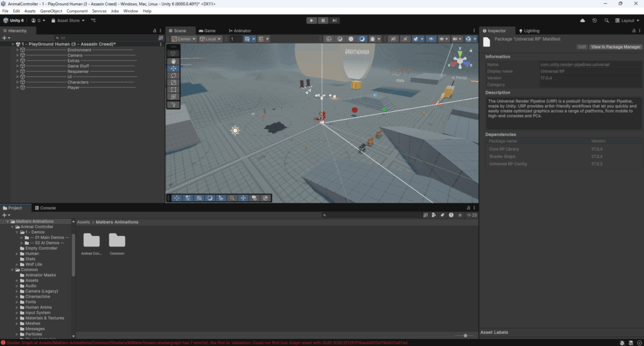Open the Center pivot dropdown
This screenshot has height=346, width=644.
pyautogui.click(x=184, y=39)
